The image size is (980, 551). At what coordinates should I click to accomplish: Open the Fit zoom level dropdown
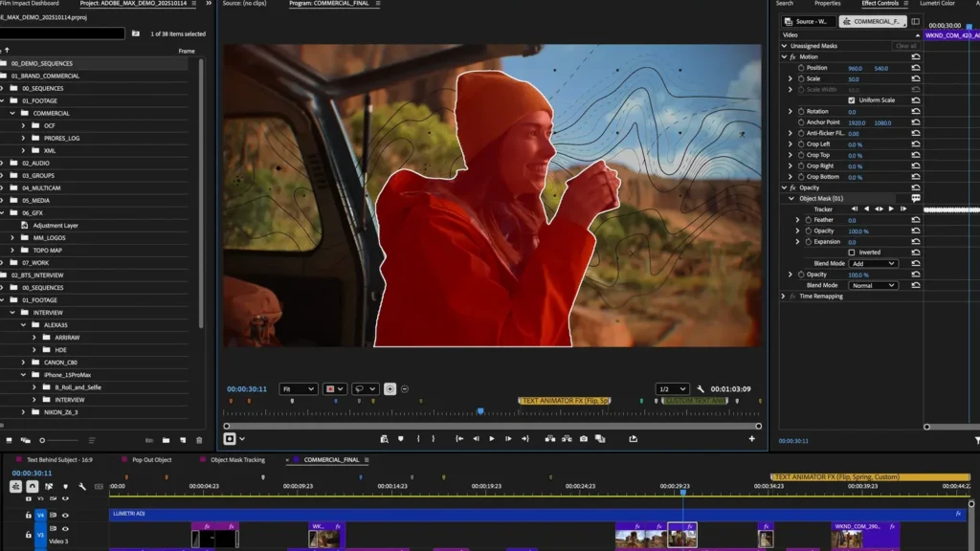coord(299,388)
